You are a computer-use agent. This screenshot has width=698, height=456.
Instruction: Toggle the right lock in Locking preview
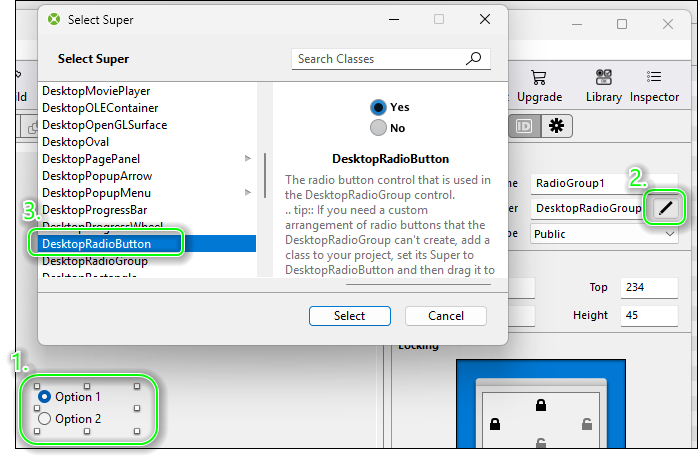[x=589, y=426]
